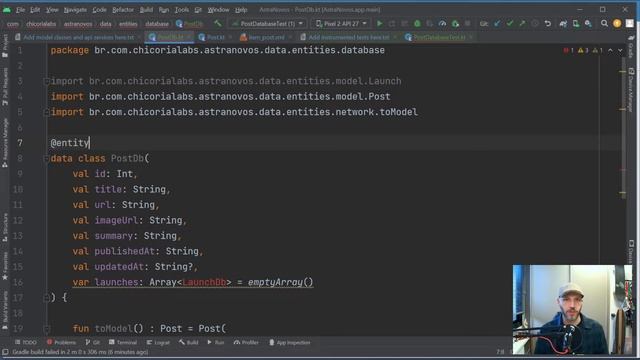Open the Gradle panel on right edge

631,46
